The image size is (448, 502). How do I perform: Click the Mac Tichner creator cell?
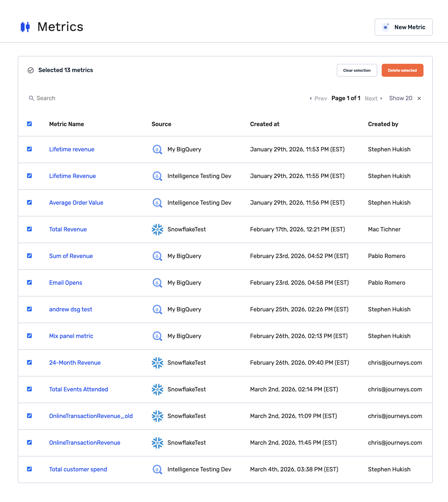384,230
